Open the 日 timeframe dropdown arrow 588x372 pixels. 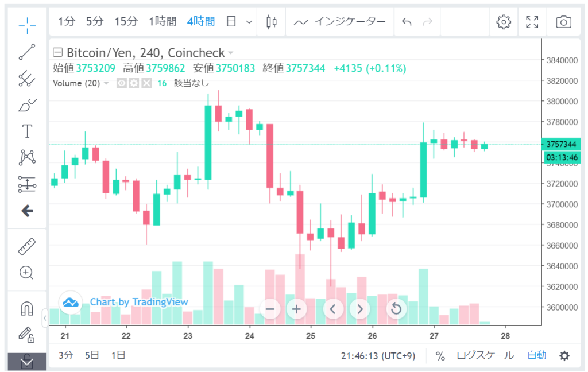pyautogui.click(x=249, y=22)
